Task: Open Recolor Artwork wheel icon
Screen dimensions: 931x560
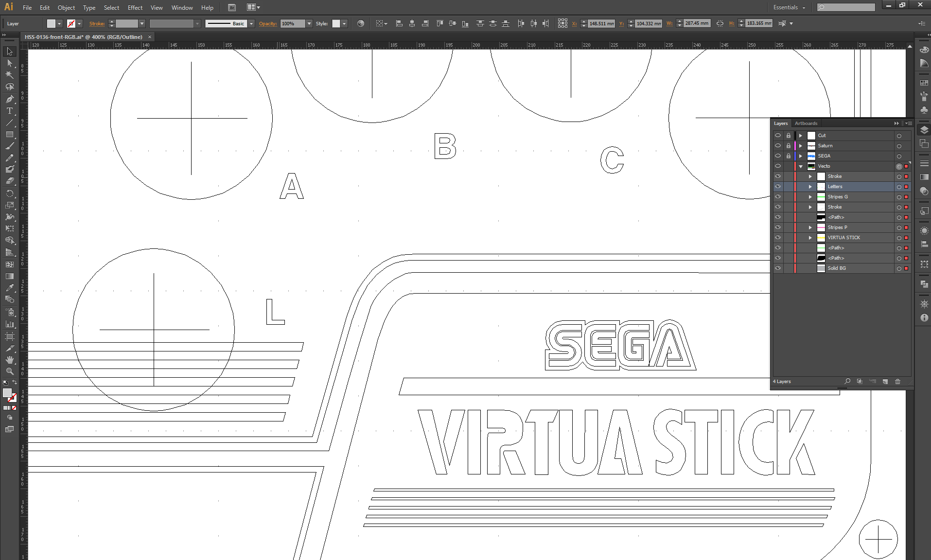Action: 361,23
